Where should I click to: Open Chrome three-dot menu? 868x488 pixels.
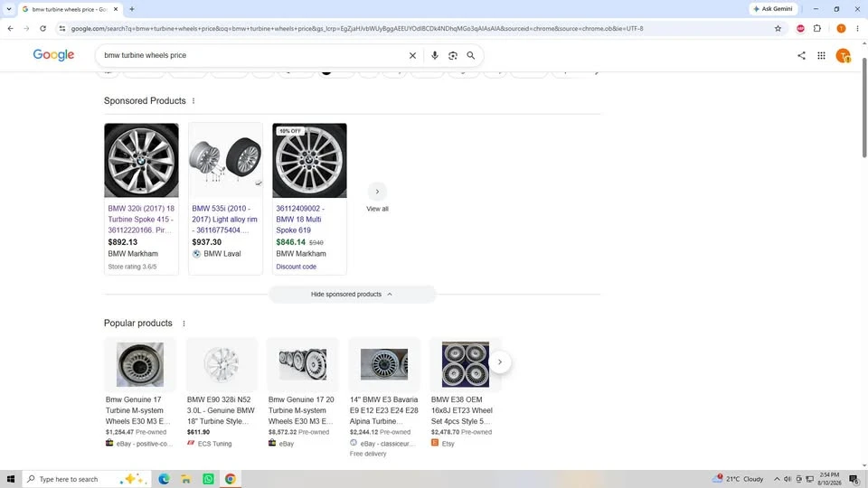(x=857, y=28)
